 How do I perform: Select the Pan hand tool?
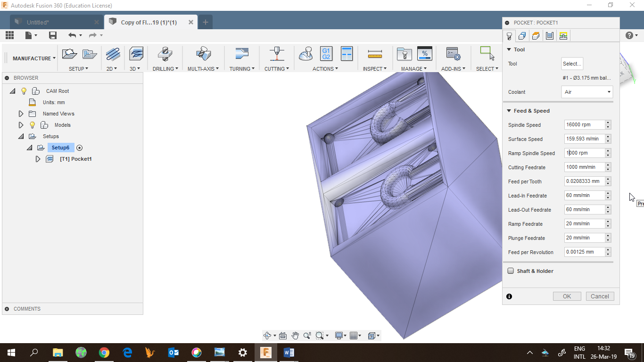point(295,336)
